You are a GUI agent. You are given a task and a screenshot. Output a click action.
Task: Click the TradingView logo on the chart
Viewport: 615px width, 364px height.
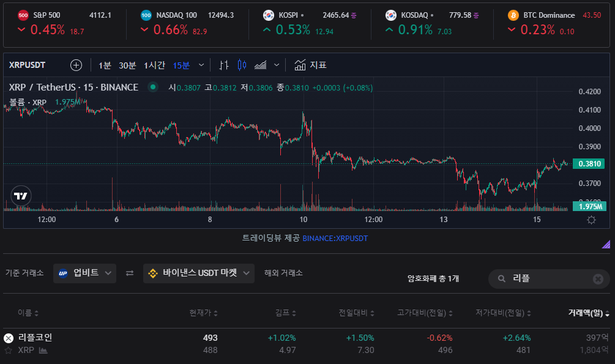pyautogui.click(x=21, y=196)
